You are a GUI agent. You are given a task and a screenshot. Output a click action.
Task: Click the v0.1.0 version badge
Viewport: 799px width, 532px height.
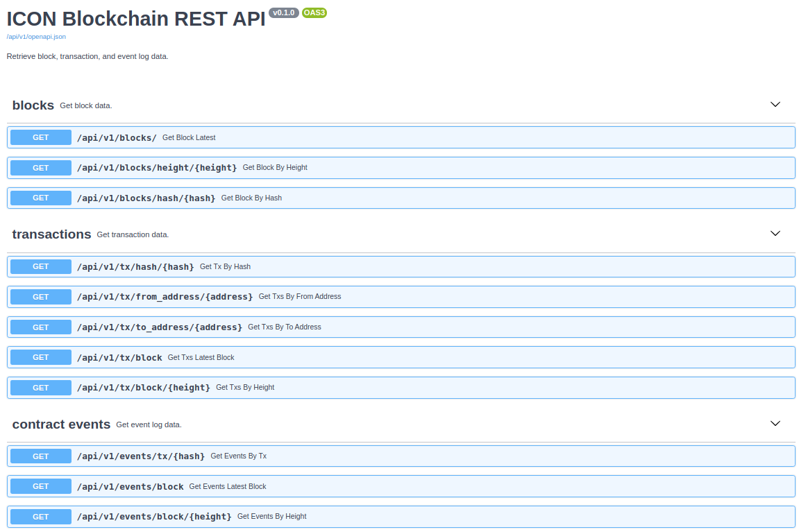tap(283, 12)
